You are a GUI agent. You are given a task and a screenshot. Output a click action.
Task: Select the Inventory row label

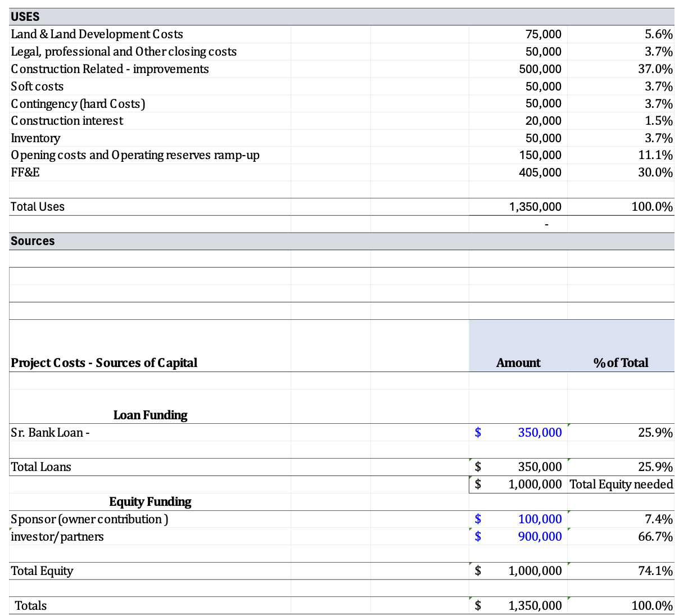point(35,138)
